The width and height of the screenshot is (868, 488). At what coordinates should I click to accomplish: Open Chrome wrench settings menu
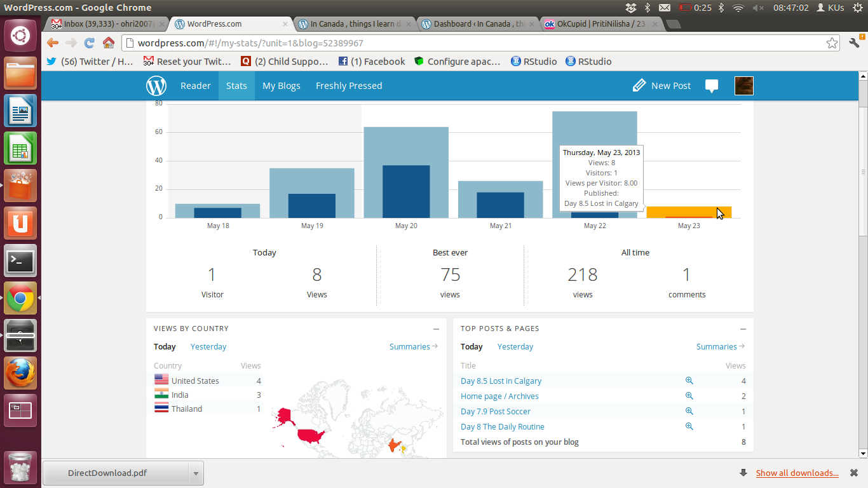[x=854, y=43]
